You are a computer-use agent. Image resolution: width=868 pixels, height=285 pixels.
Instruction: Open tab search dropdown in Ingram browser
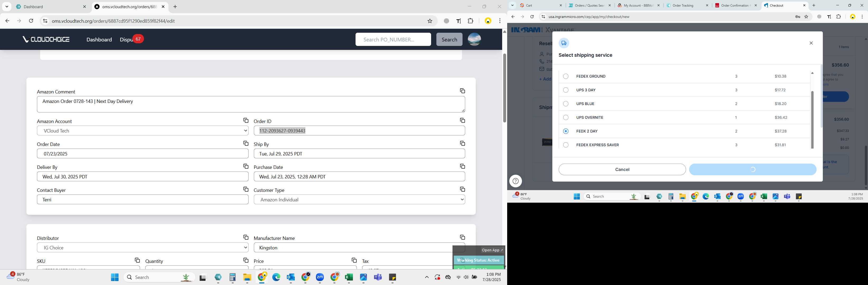click(x=512, y=5)
